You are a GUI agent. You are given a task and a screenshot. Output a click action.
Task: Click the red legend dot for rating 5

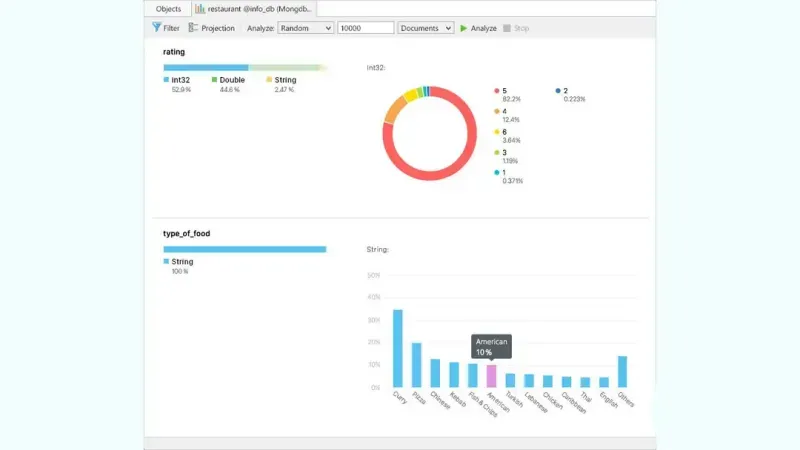click(496, 91)
